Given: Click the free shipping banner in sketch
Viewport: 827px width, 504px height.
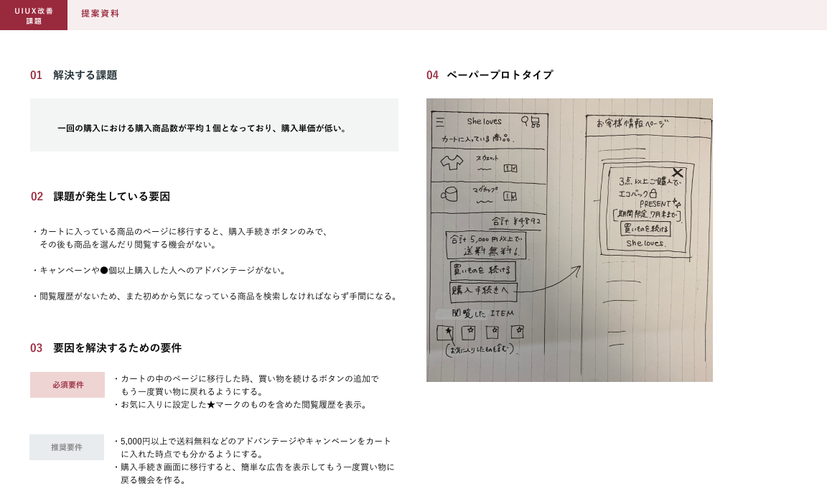Looking at the screenshot, I should (485, 245).
